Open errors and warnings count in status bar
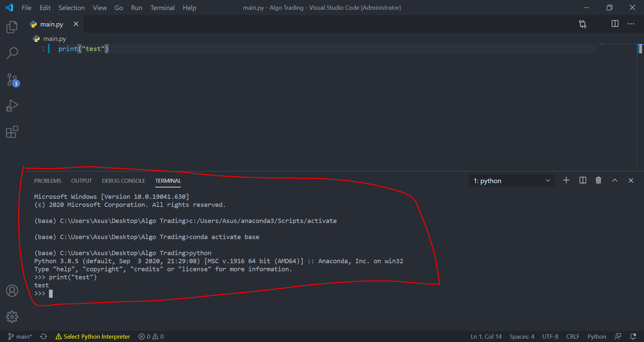 151,336
